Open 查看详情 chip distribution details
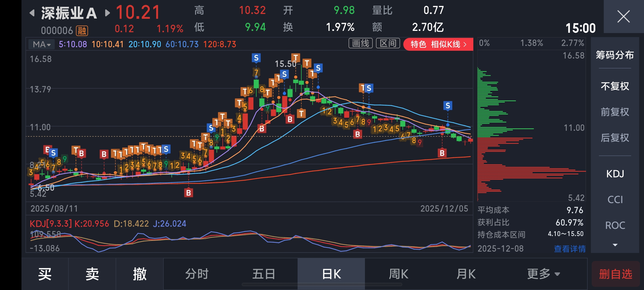 coord(569,249)
